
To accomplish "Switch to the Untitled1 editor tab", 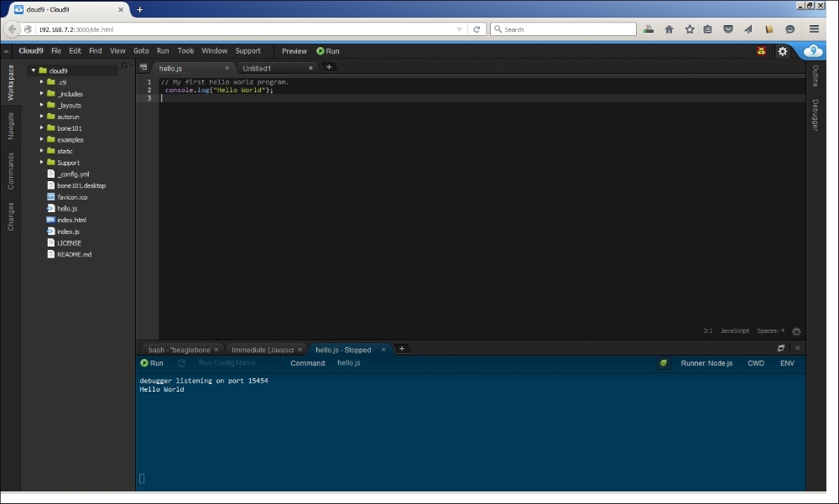I will (x=258, y=68).
